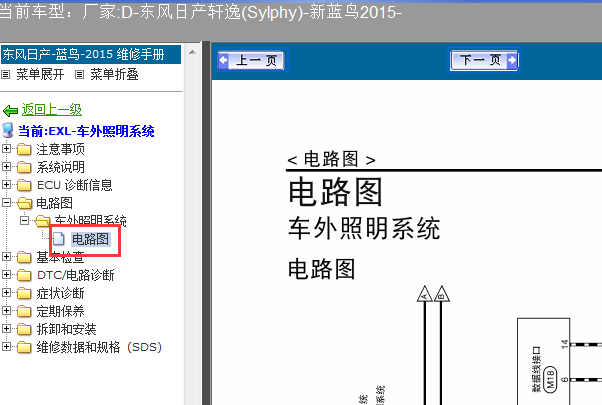Click sidebar scrollbar up arrow
Viewport: 602px width, 405px height.
pos(192,52)
